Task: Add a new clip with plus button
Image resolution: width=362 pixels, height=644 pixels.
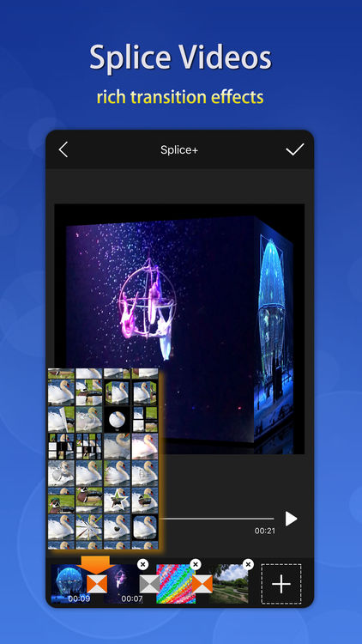Action: click(x=281, y=584)
